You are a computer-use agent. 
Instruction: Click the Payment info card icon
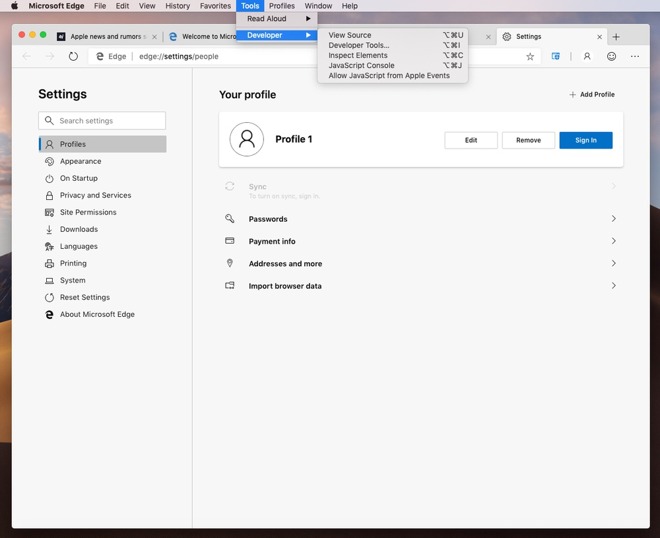click(x=229, y=241)
